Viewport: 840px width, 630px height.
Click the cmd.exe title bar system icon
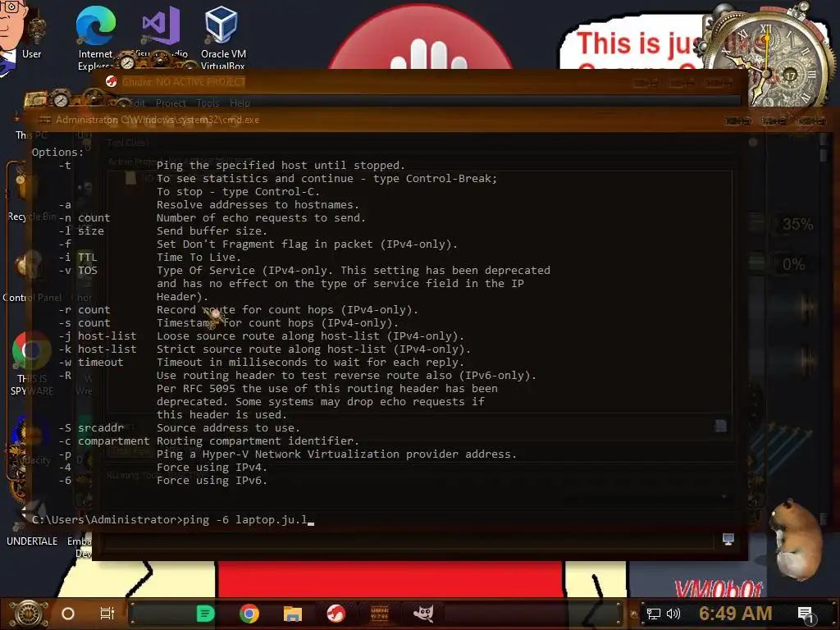pos(45,120)
